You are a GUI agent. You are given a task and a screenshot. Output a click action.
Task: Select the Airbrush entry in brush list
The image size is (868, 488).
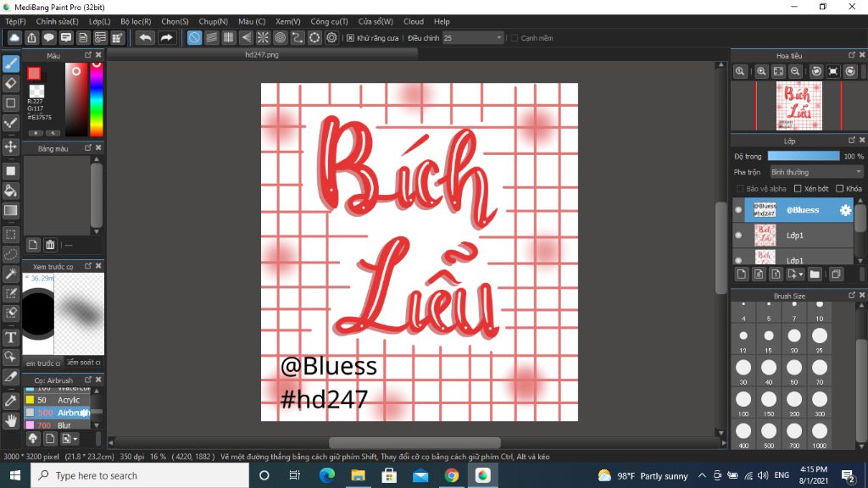(57, 413)
